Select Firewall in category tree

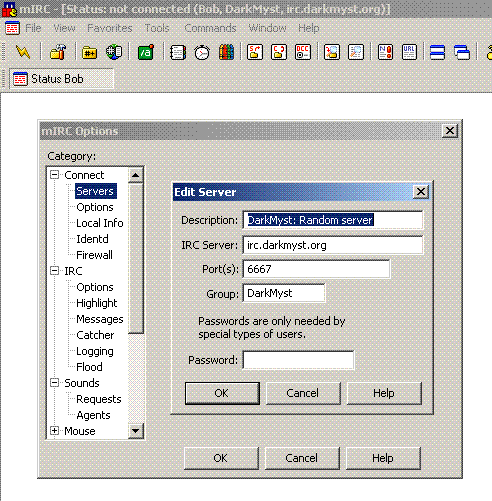click(x=94, y=255)
